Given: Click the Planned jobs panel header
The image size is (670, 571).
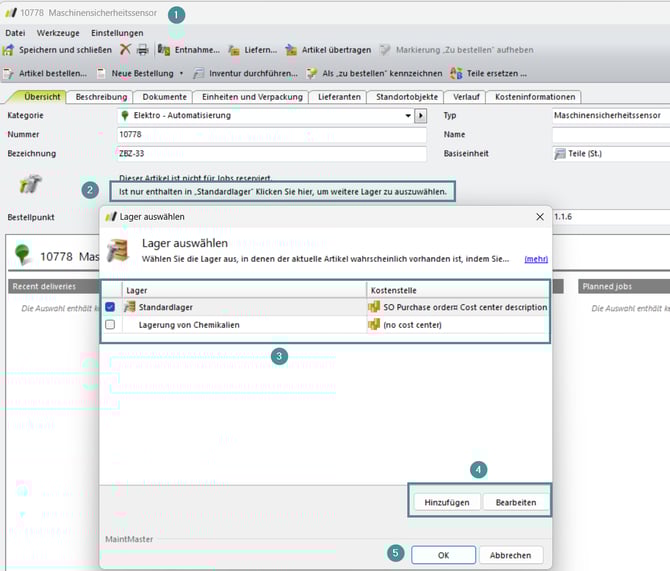Looking at the screenshot, I should 624,286.
